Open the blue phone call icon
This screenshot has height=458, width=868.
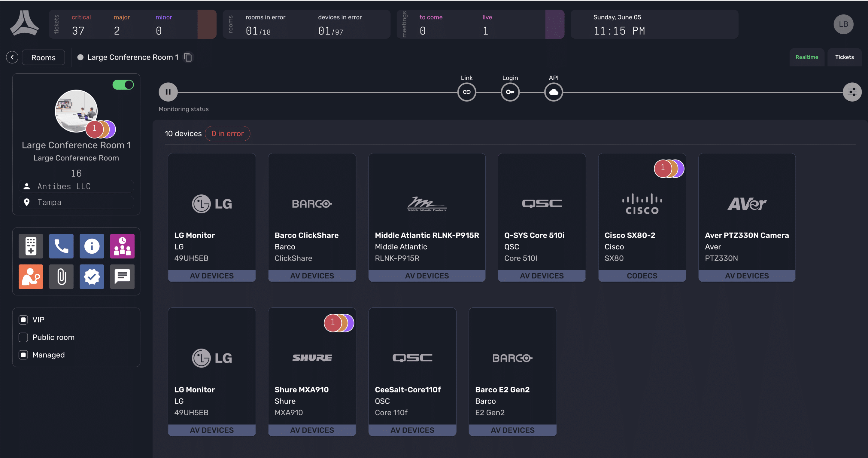pyautogui.click(x=61, y=246)
